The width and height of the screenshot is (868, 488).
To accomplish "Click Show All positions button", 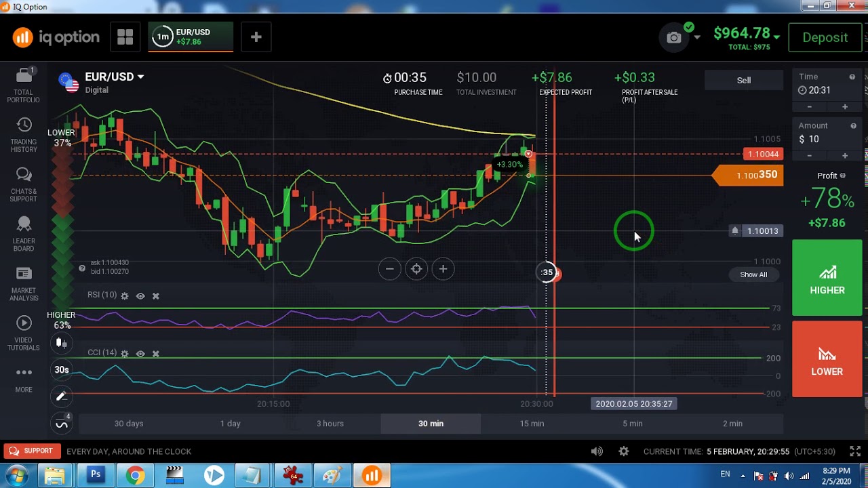I will point(753,274).
